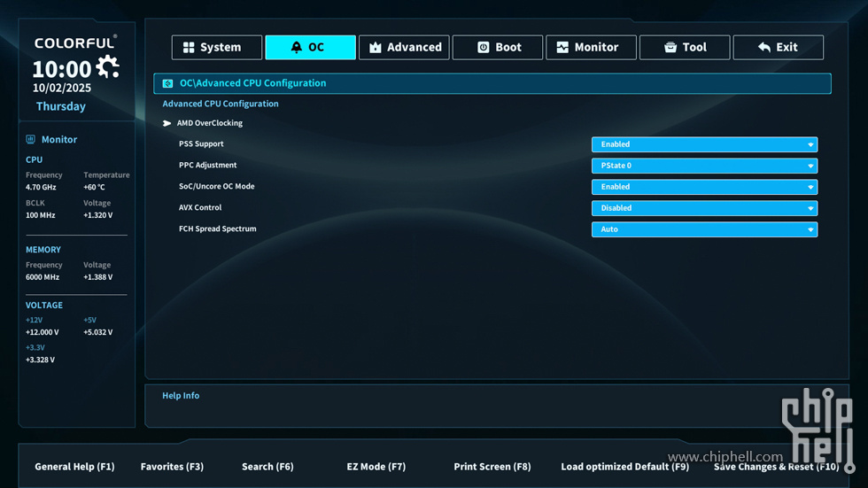The width and height of the screenshot is (868, 488).
Task: Click the Boot tab disk icon
Action: (483, 47)
